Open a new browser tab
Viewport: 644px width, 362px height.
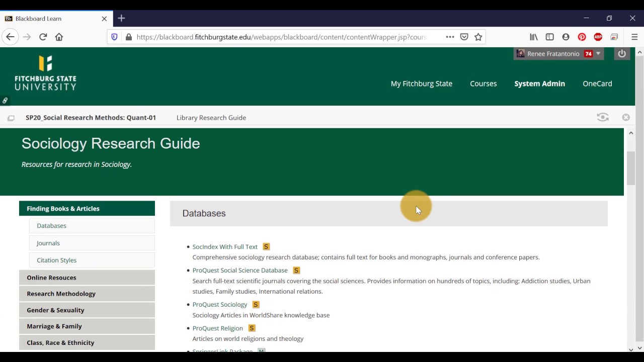[x=121, y=18]
